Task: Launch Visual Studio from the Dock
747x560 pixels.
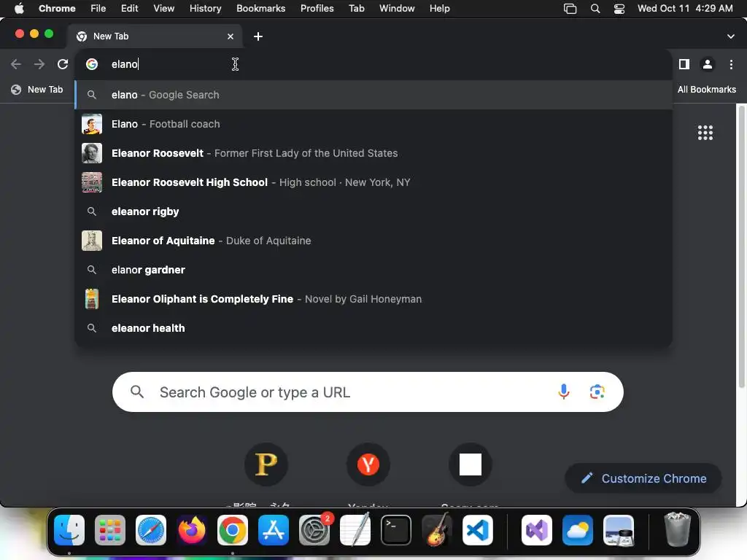Action: (537, 530)
